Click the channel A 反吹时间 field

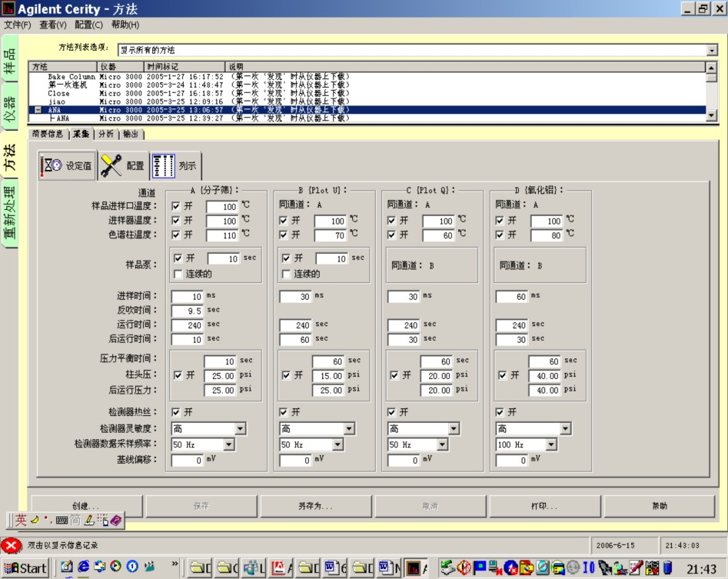tap(188, 311)
